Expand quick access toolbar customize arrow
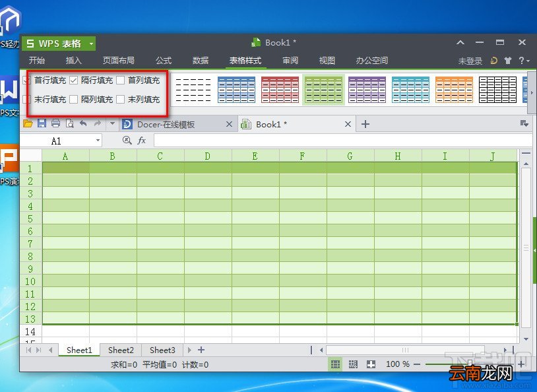Viewport: 537px width, 392px height. coord(112,123)
